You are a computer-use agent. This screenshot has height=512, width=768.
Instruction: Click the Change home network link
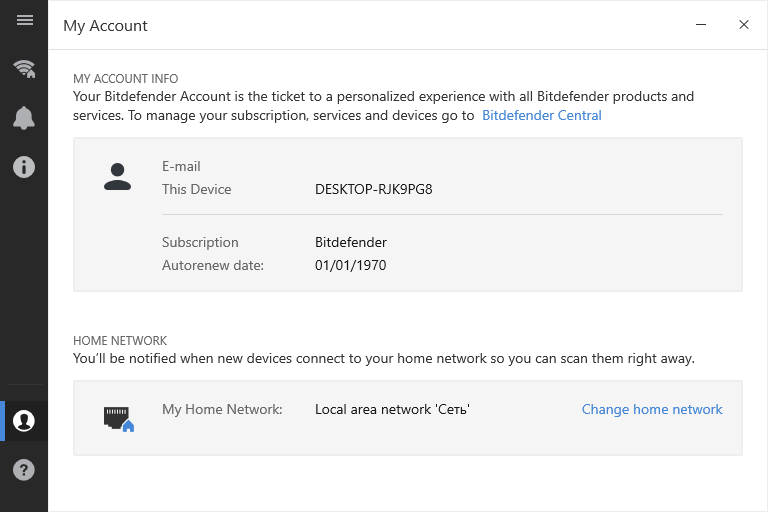652,409
